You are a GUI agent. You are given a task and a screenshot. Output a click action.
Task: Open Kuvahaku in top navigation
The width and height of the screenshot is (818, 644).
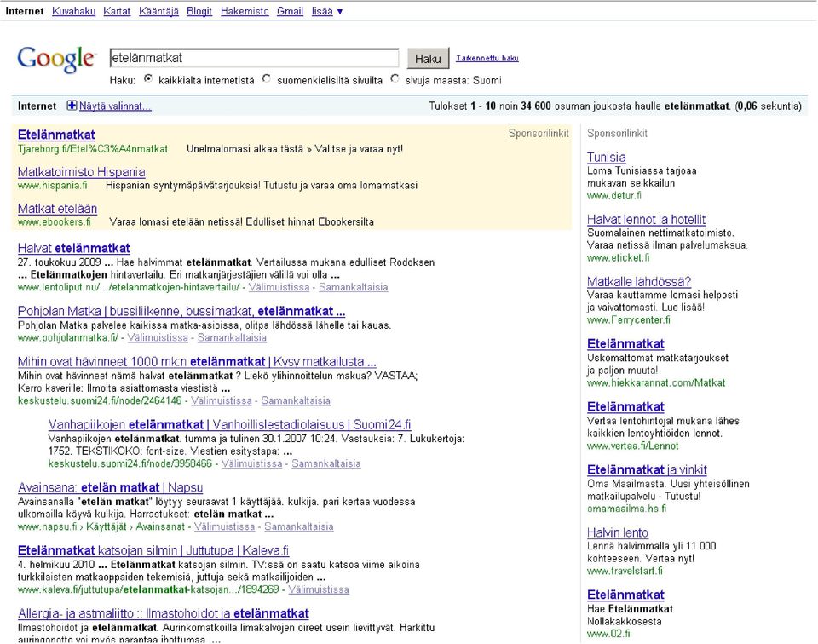(x=73, y=11)
